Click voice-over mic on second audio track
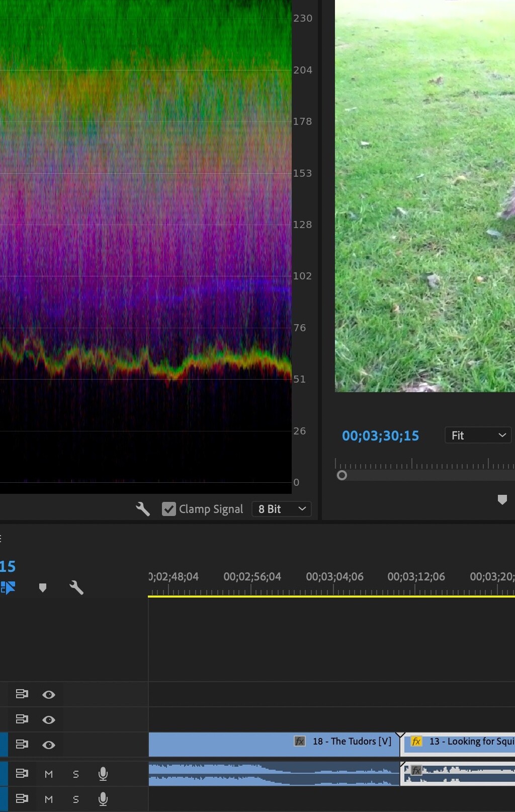The width and height of the screenshot is (515, 812). point(103,799)
